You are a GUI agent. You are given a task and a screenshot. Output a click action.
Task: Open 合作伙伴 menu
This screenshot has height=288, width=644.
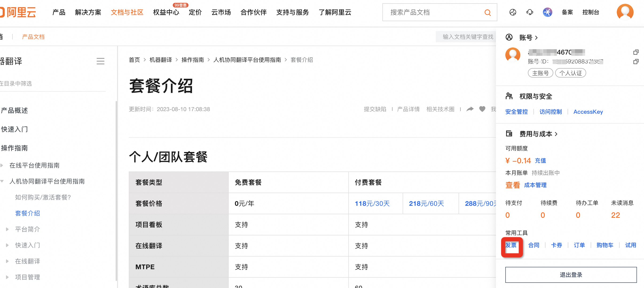click(x=254, y=12)
